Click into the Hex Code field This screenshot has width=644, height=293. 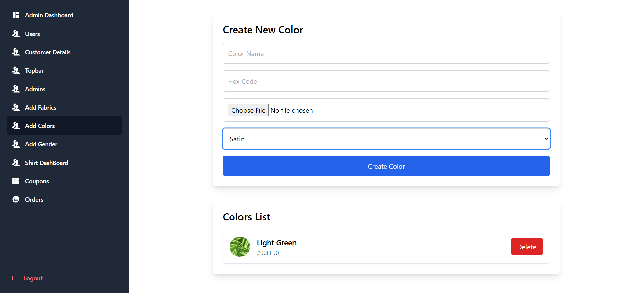[x=386, y=81]
